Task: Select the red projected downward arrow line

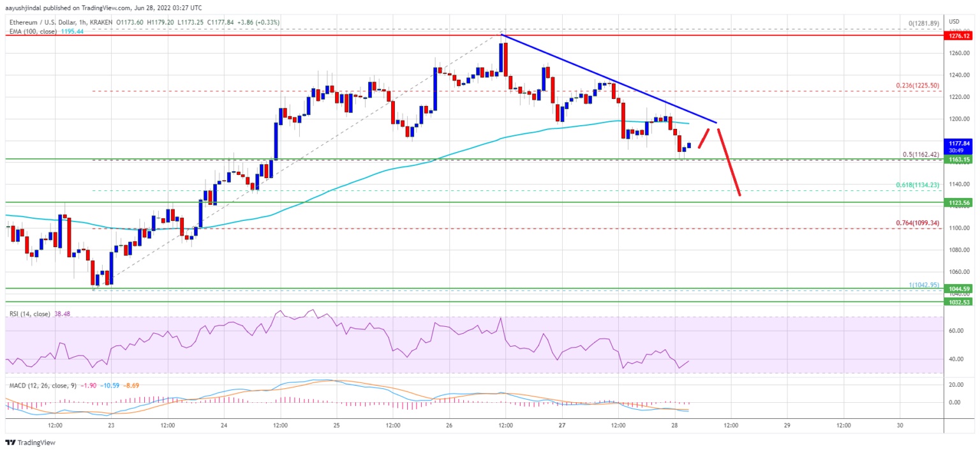Action: click(729, 162)
